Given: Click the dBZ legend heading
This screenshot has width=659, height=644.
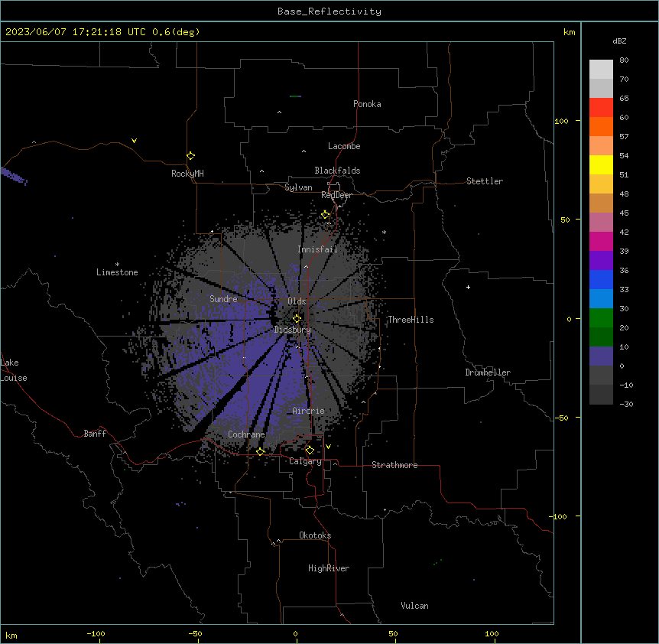Looking at the screenshot, I should pyautogui.click(x=619, y=41).
